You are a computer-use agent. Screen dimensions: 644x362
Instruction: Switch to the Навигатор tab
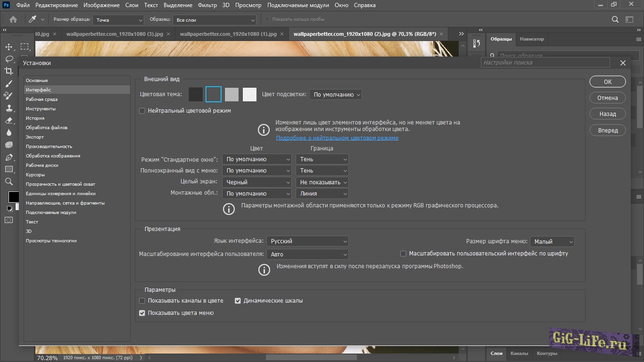tap(532, 39)
